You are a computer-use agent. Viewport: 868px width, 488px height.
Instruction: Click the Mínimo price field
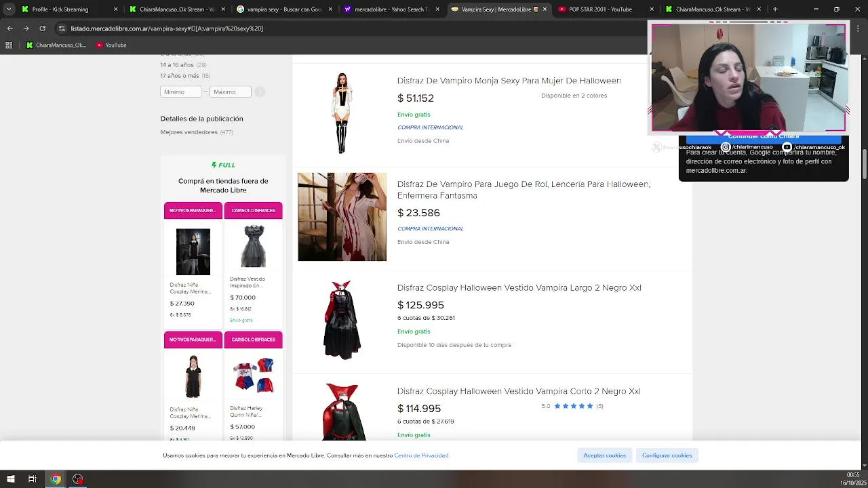(181, 91)
